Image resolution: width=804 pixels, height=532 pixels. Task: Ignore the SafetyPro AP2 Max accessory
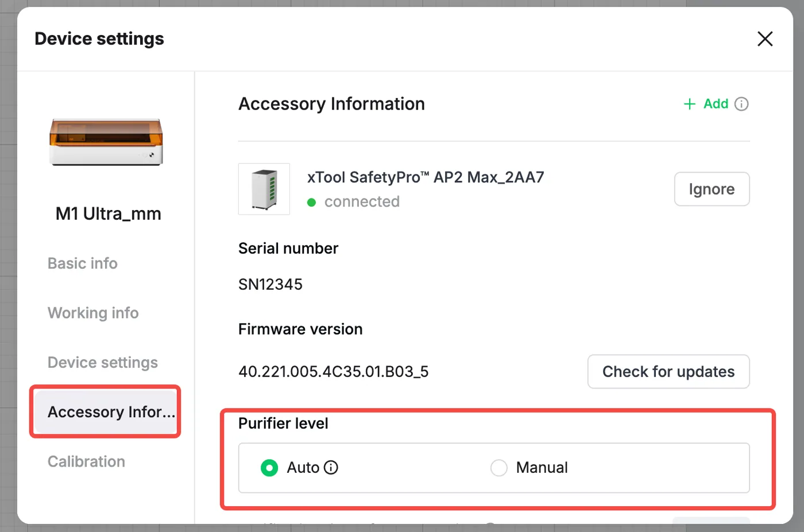coord(712,189)
